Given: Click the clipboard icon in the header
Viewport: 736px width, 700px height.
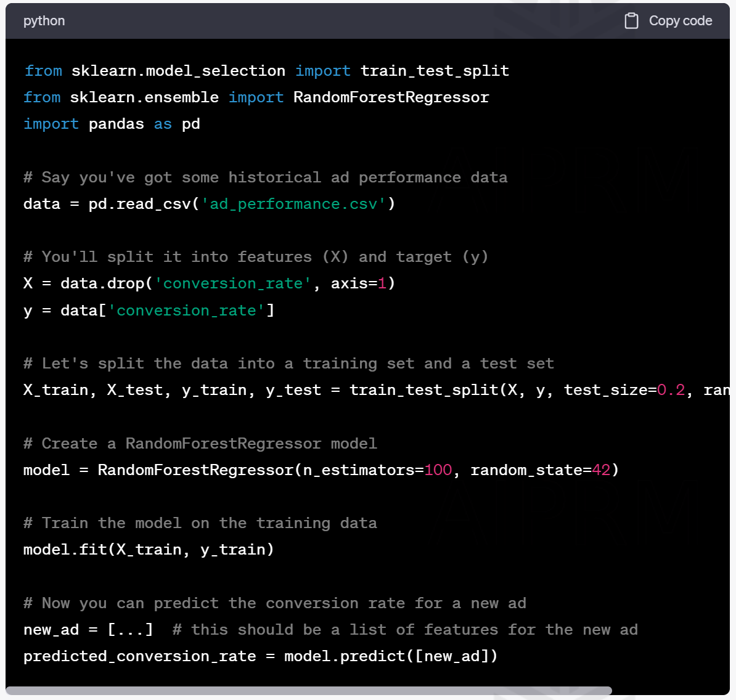Looking at the screenshot, I should (631, 21).
